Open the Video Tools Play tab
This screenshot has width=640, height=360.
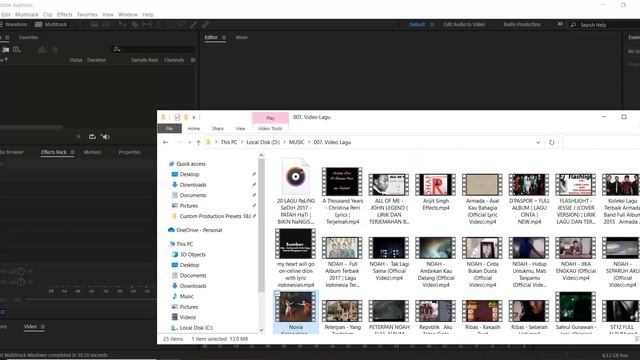[x=270, y=118]
